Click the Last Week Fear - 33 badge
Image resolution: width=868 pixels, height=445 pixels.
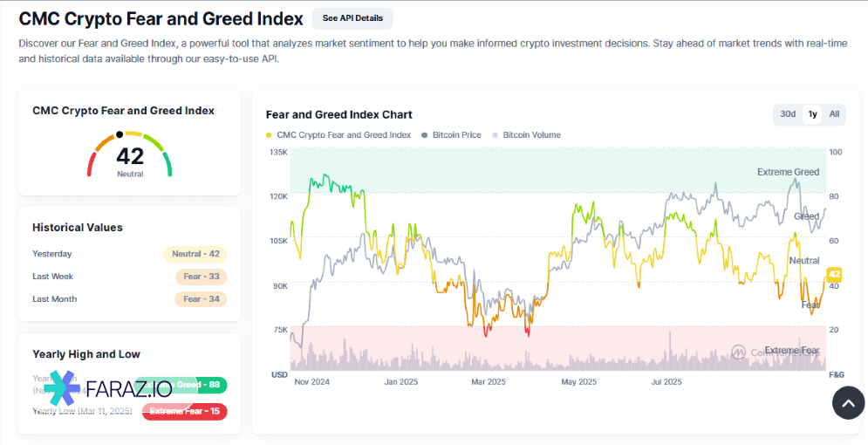pos(201,277)
